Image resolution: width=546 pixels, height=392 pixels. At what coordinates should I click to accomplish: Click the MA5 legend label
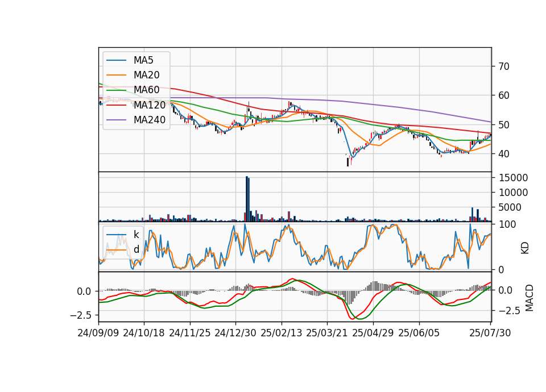coord(143,60)
